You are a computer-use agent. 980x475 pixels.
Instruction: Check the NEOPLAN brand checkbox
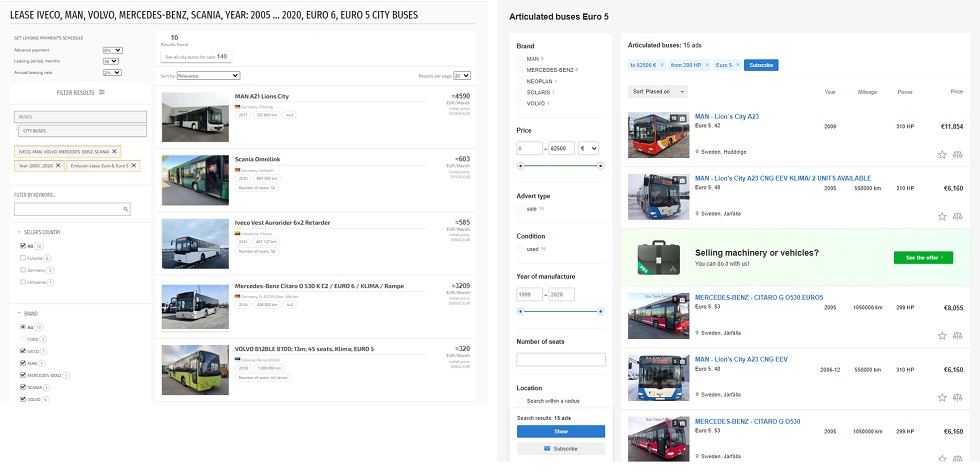coord(520,81)
